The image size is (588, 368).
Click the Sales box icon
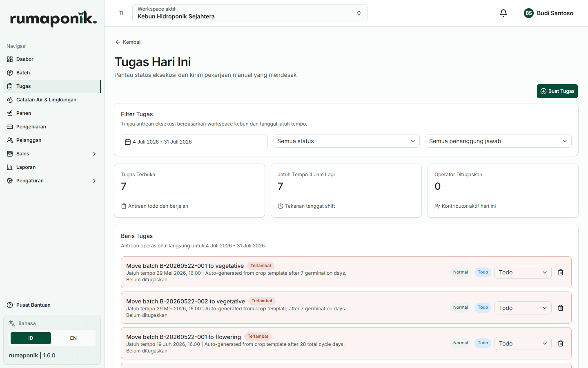(x=10, y=154)
